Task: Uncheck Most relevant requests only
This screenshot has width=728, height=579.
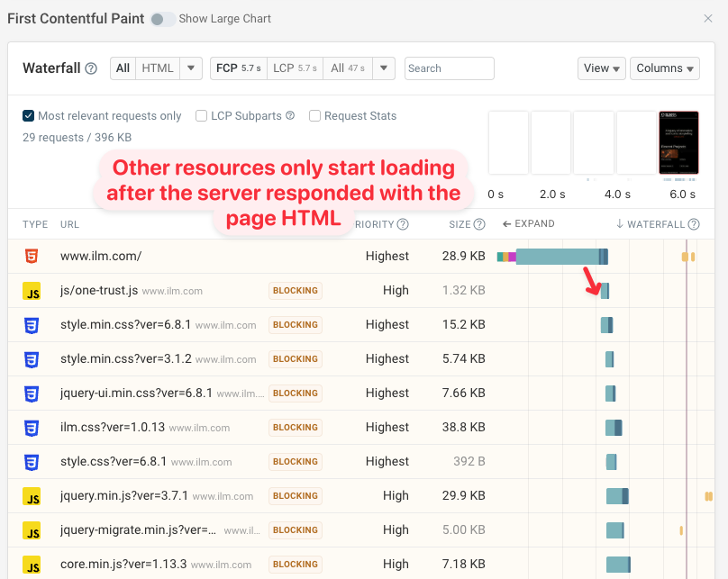Action: coord(26,115)
